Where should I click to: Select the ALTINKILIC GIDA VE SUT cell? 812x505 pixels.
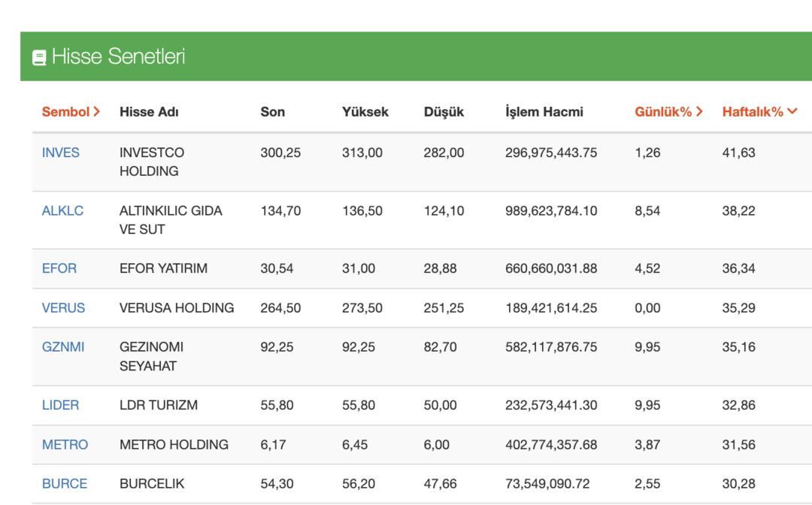tap(171, 220)
